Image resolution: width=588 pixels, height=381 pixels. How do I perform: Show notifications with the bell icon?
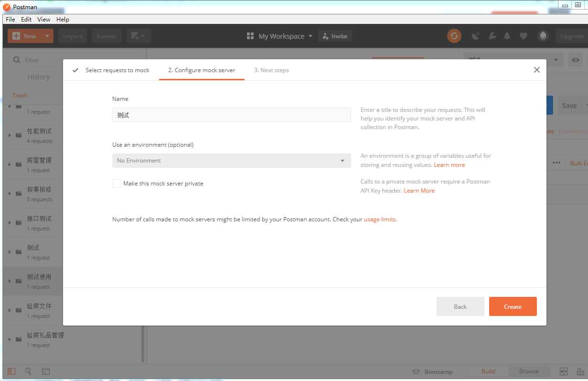[507, 36]
